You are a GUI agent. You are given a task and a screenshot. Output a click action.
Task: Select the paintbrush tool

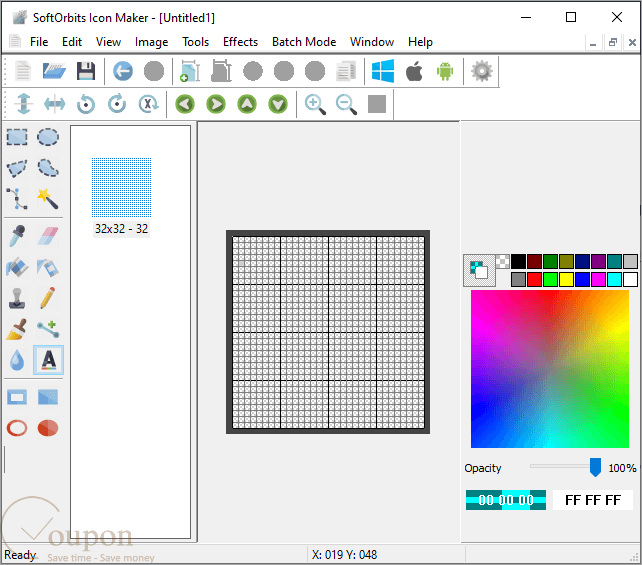17,329
